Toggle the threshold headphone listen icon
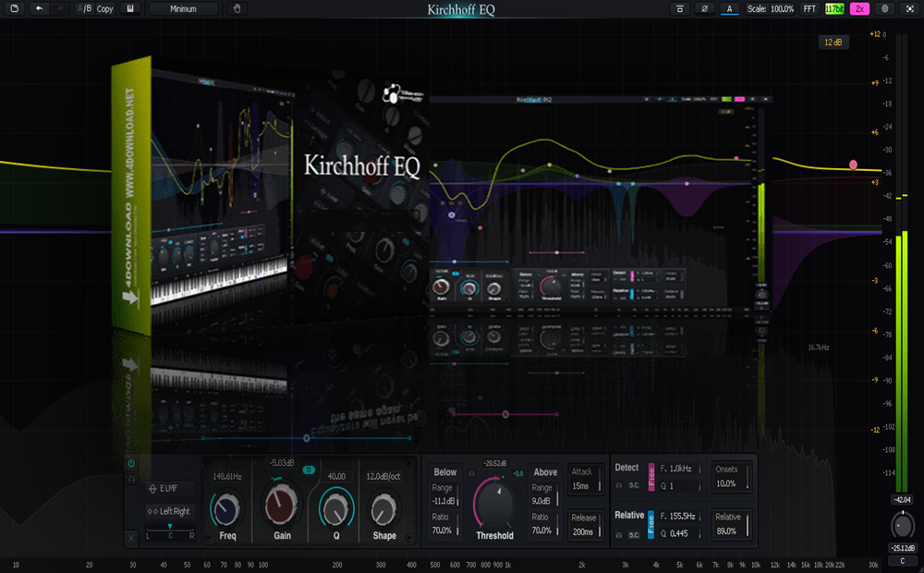The width and height of the screenshot is (924, 573). pyautogui.click(x=471, y=473)
